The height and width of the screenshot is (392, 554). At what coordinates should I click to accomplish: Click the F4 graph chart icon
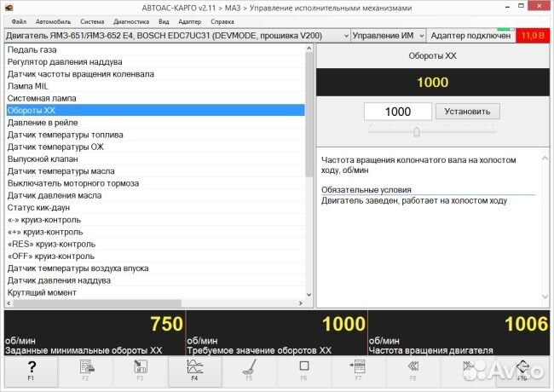pyautogui.click(x=193, y=372)
